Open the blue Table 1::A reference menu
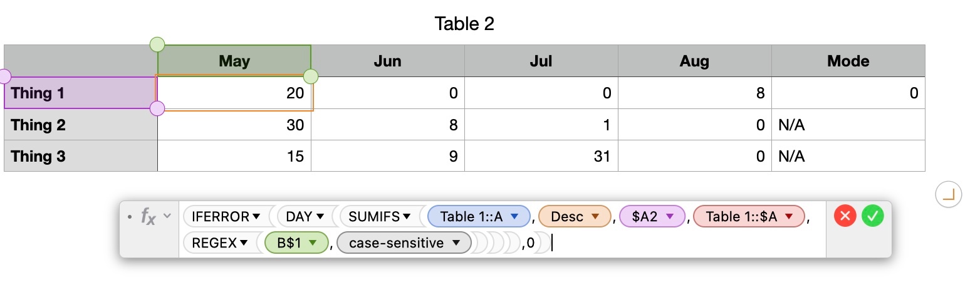Screen dimensions: 980x292 (514, 217)
